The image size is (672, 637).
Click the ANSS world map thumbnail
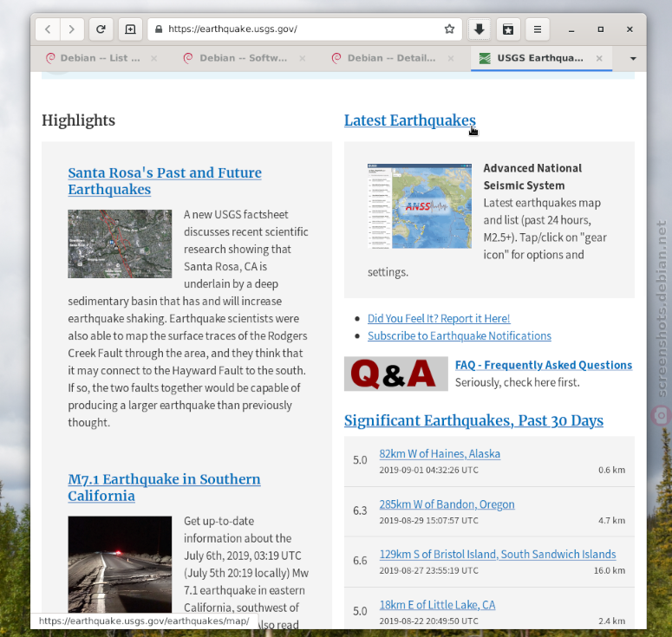click(420, 205)
